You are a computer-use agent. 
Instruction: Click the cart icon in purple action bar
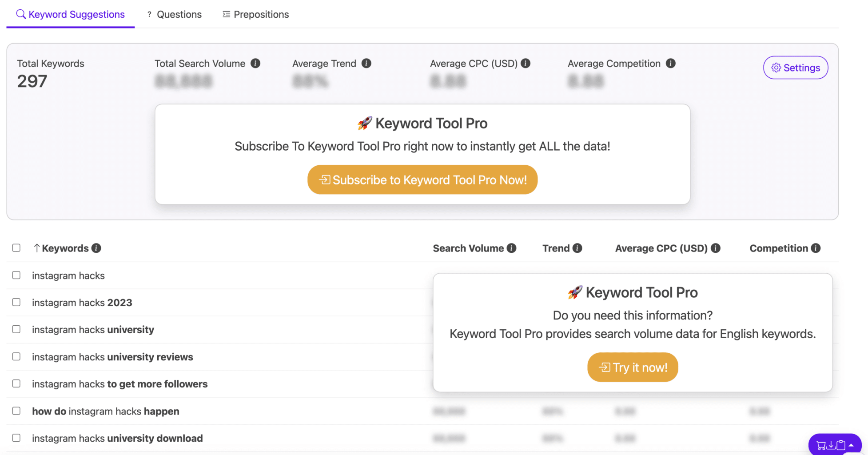(x=821, y=445)
